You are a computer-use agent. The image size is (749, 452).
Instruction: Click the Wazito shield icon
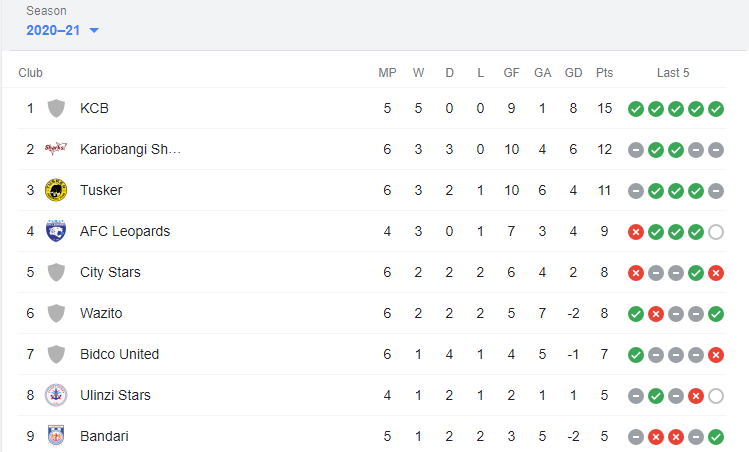coord(56,313)
